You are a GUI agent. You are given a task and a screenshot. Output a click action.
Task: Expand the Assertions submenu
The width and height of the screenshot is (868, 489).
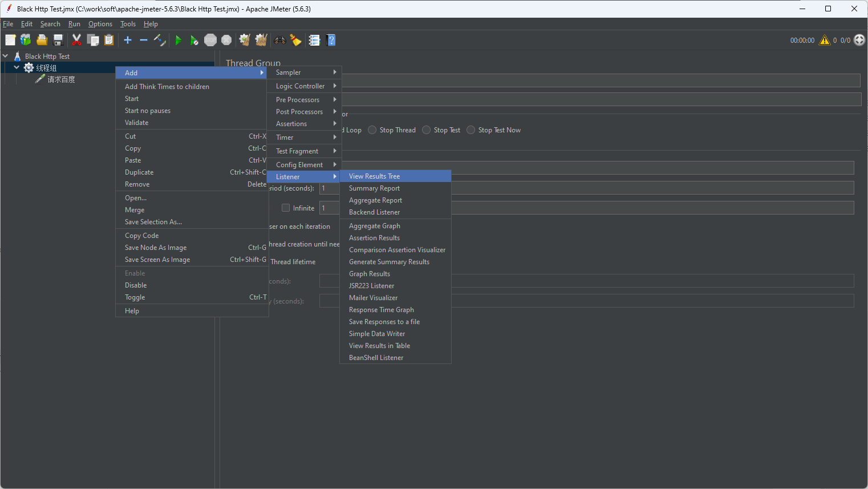pos(305,124)
